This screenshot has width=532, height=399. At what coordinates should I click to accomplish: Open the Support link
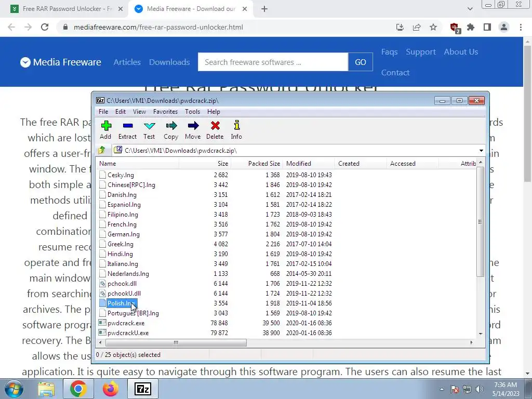[421, 52]
